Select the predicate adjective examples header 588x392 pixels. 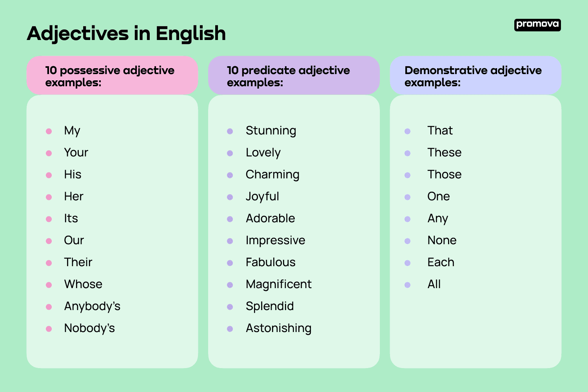(289, 76)
